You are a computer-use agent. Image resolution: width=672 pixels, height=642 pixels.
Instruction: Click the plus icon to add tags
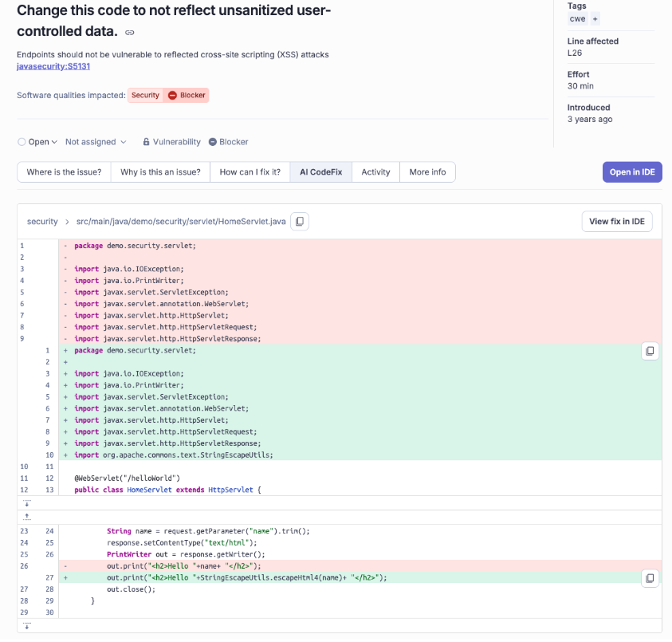pyautogui.click(x=595, y=18)
